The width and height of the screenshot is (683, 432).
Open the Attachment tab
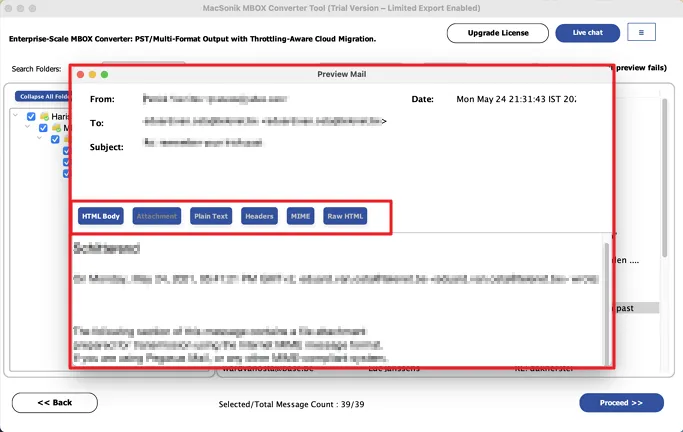[157, 216]
